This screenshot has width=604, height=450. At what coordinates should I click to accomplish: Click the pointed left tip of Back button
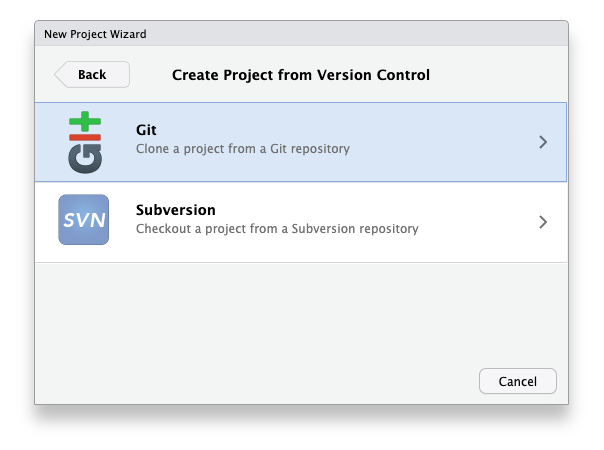click(59, 75)
